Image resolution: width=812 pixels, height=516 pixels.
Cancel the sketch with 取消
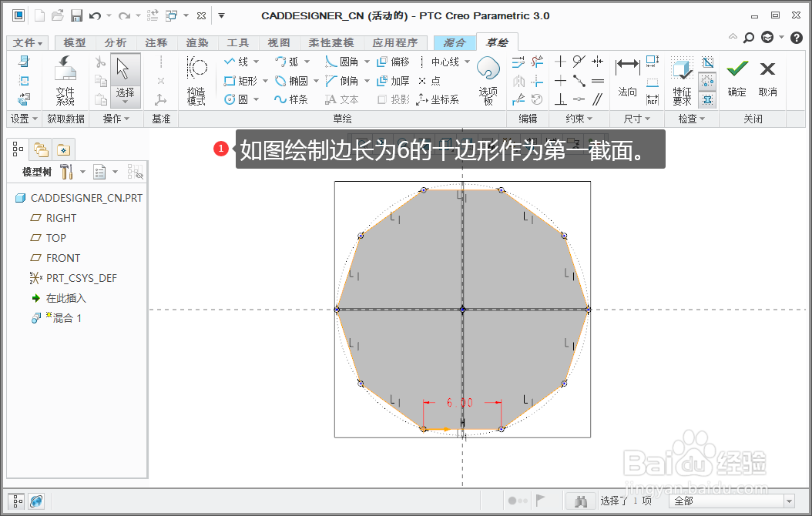(x=767, y=78)
